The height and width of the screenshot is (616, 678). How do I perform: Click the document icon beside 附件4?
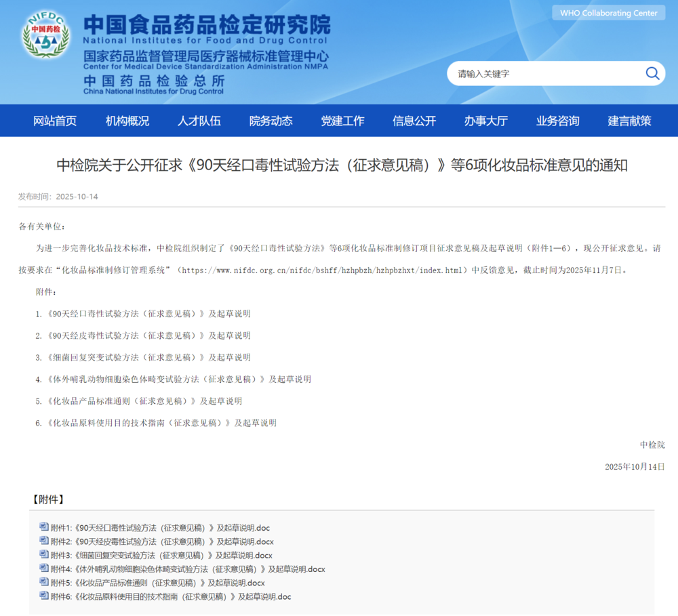[x=44, y=569]
